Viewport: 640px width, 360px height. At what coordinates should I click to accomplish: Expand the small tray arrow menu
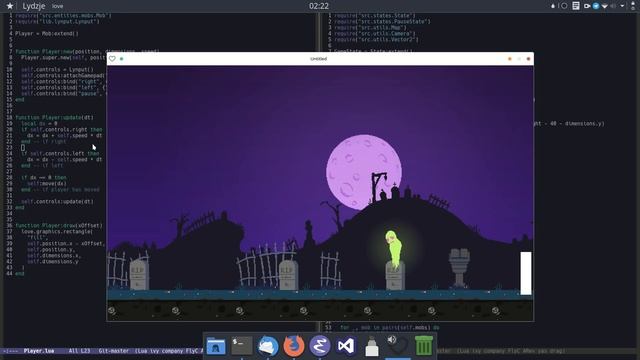(622, 6)
